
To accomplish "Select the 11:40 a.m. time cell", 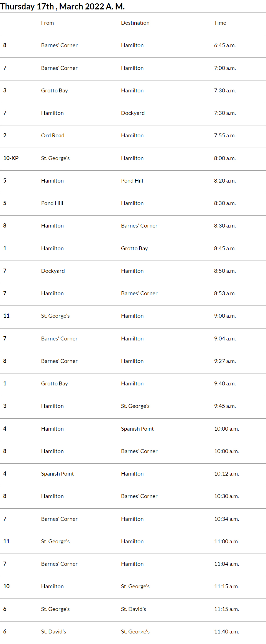I will click(x=226, y=632).
